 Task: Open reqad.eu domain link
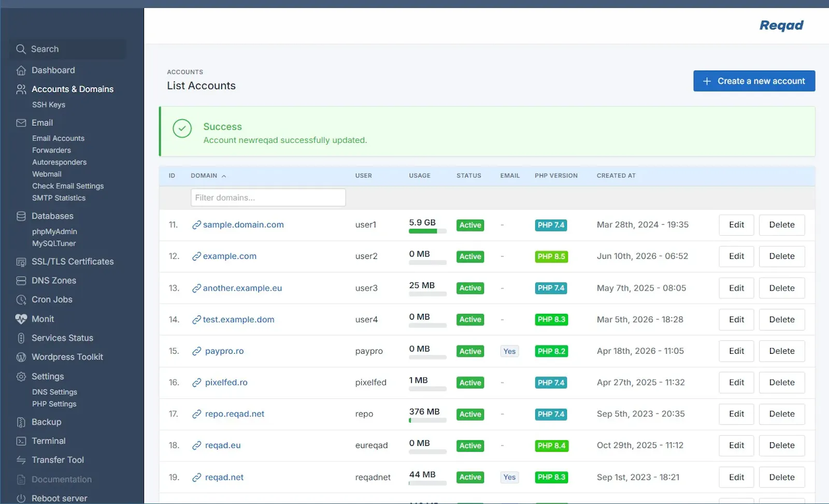pyautogui.click(x=223, y=445)
